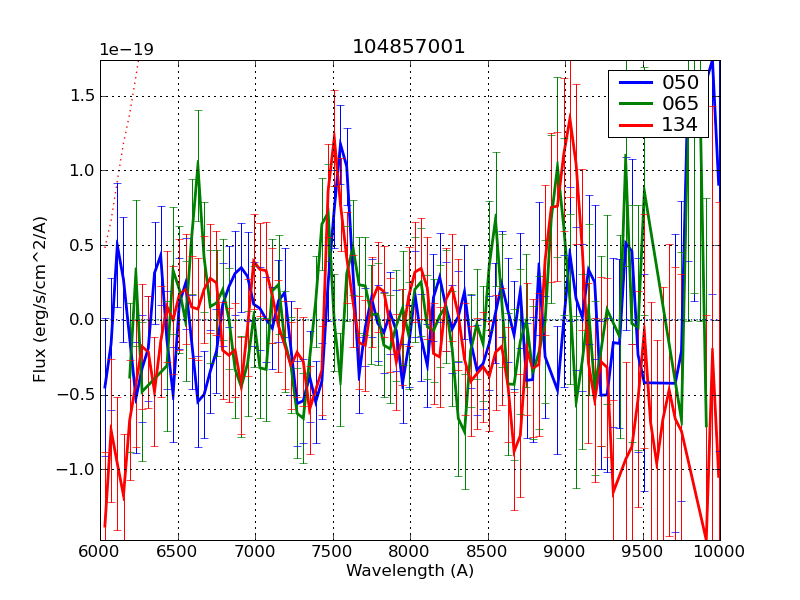Click the 0.5 y-axis tick label
Image resolution: width=800 pixels, height=600 pixels.
[80, 246]
